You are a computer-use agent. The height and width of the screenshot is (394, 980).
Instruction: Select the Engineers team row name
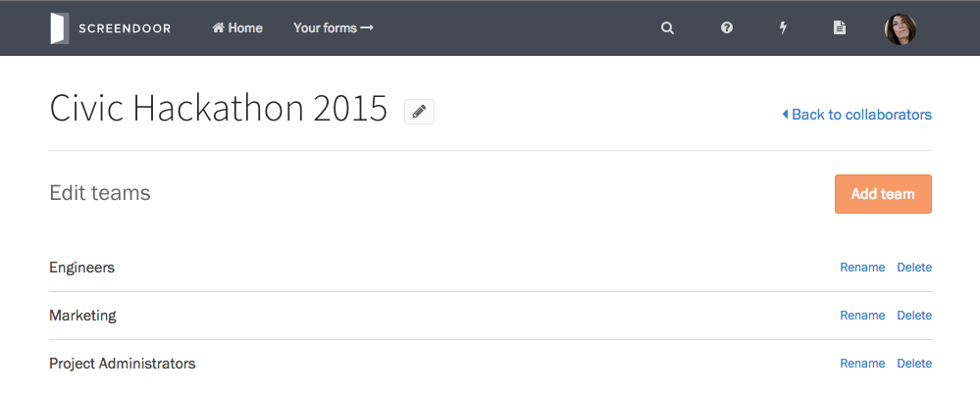pos(81,268)
